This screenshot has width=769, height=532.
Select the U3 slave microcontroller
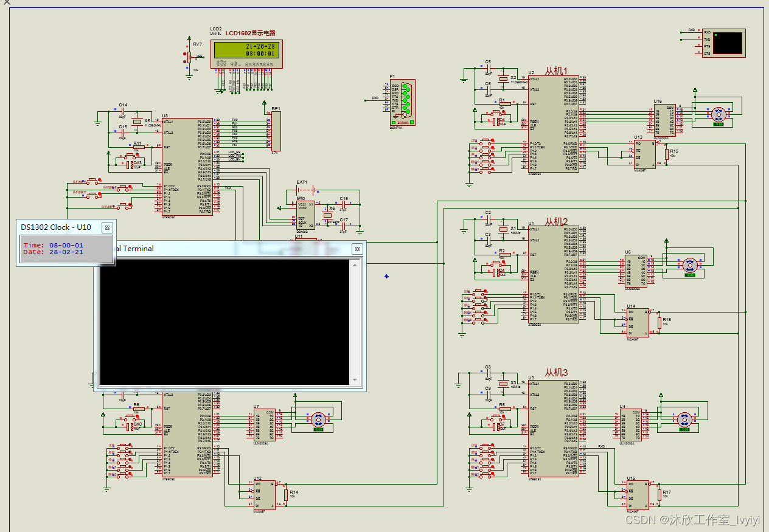pyautogui.click(x=553, y=429)
